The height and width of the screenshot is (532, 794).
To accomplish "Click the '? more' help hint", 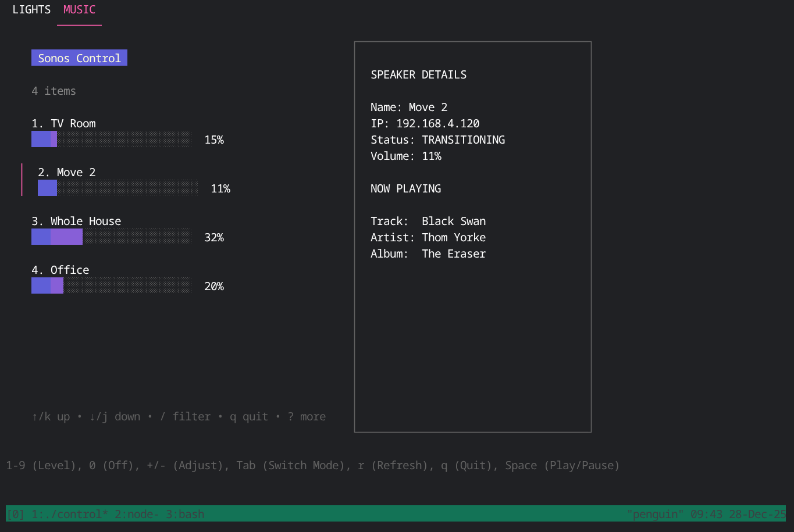I will point(307,416).
